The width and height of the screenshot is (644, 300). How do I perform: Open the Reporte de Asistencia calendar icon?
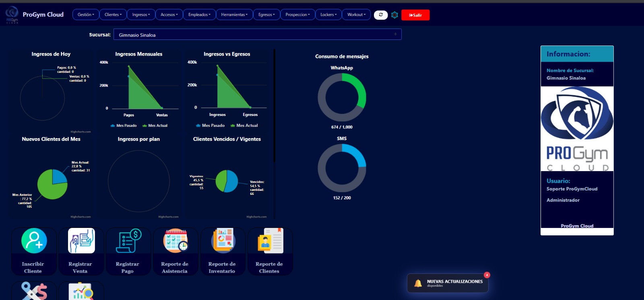pyautogui.click(x=175, y=241)
